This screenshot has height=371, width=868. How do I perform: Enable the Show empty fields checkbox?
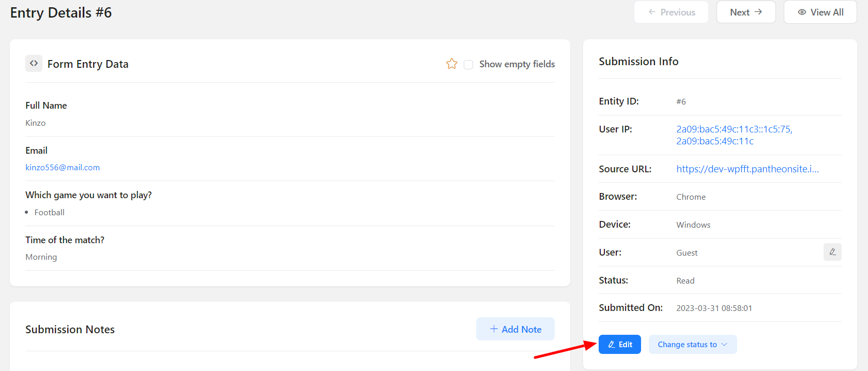click(x=468, y=64)
